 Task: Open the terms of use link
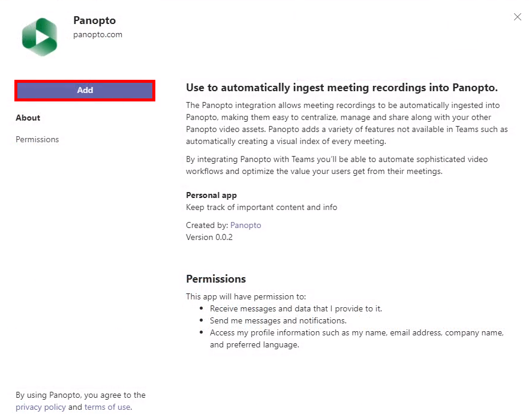pos(107,407)
